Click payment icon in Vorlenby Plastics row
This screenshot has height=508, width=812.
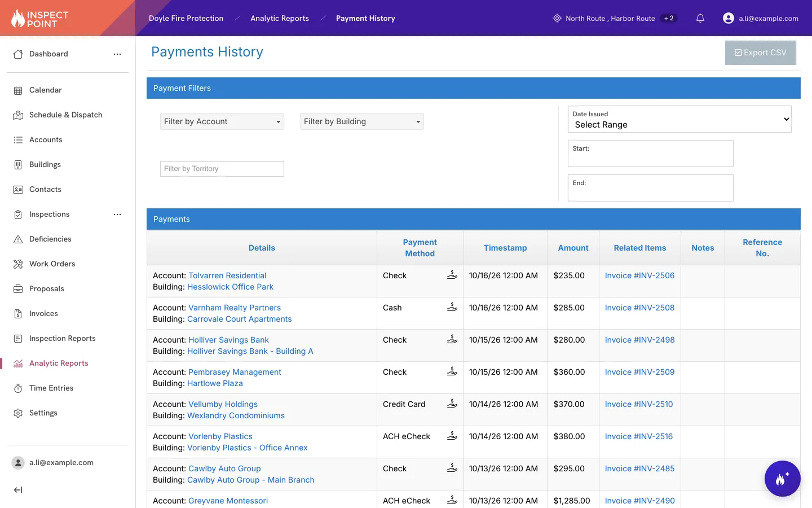452,436
